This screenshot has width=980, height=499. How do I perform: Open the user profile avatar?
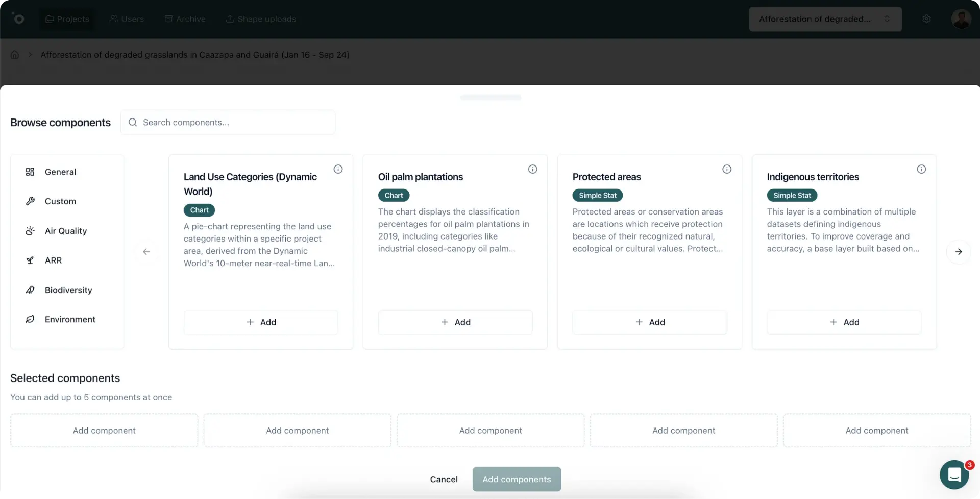961,19
